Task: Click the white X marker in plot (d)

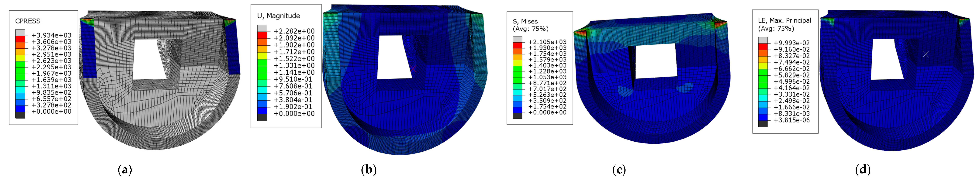Action: [x=926, y=54]
